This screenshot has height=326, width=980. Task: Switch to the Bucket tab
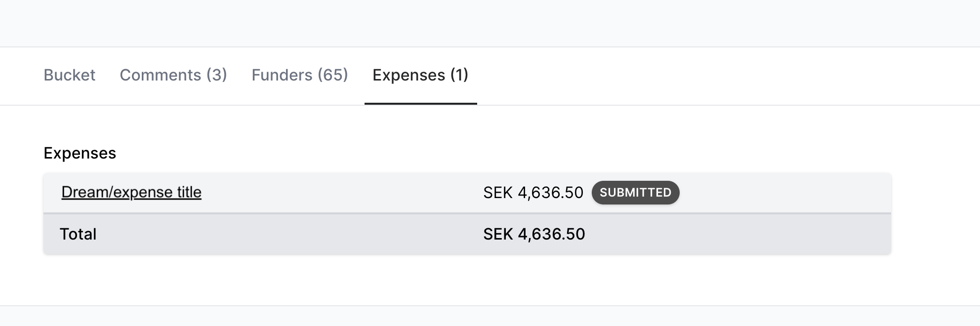[69, 75]
